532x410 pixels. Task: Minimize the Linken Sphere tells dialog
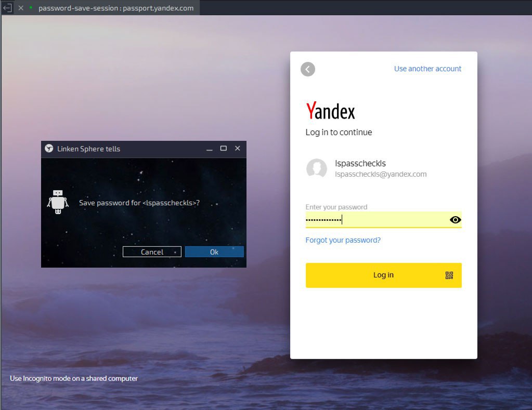(x=210, y=149)
